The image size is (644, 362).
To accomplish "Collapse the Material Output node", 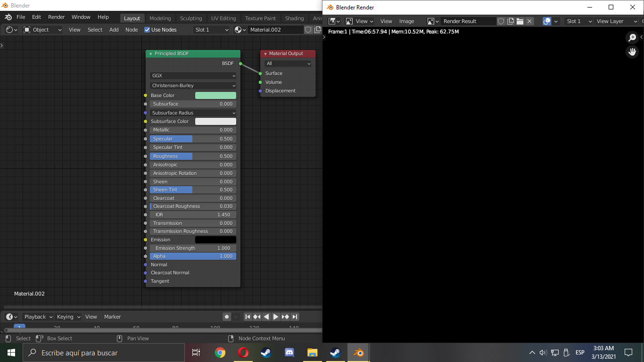I will click(x=265, y=54).
